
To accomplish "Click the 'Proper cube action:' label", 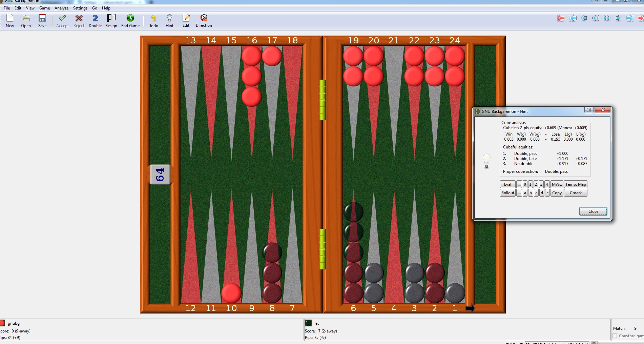I will [x=520, y=171].
